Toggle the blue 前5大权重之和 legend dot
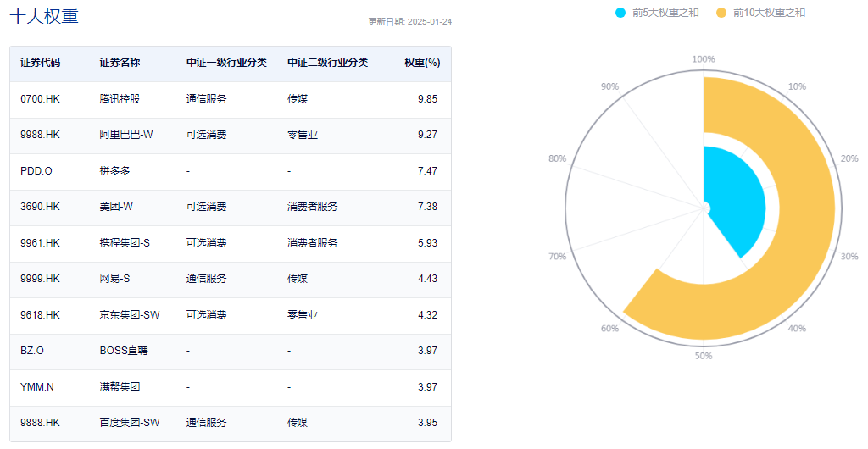Screen dimensions: 868x449 620,13
